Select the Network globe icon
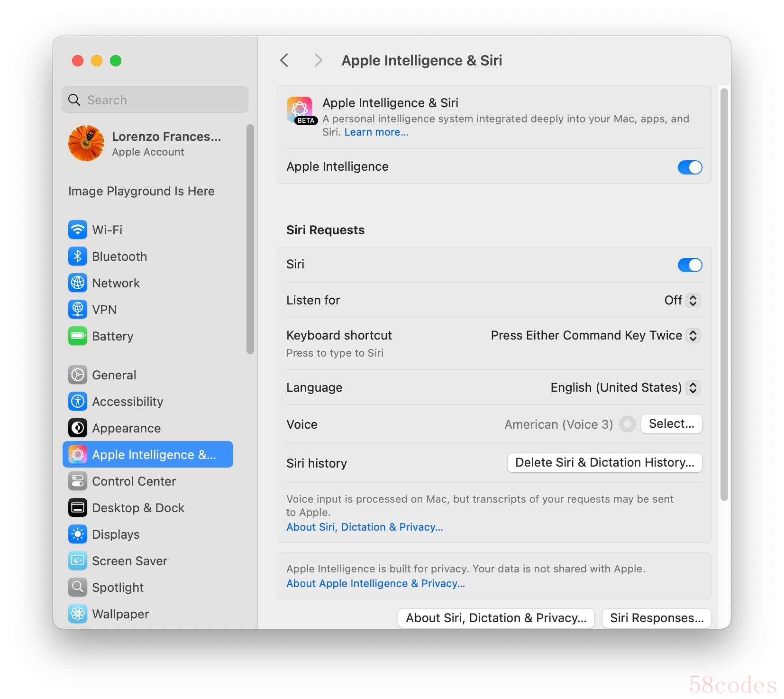 click(x=77, y=283)
